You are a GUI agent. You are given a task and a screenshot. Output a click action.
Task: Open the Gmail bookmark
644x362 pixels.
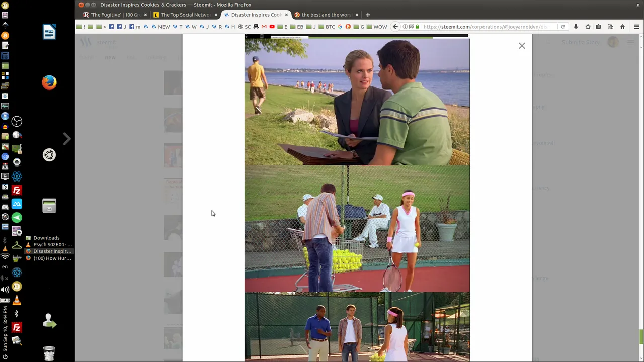(264, 27)
